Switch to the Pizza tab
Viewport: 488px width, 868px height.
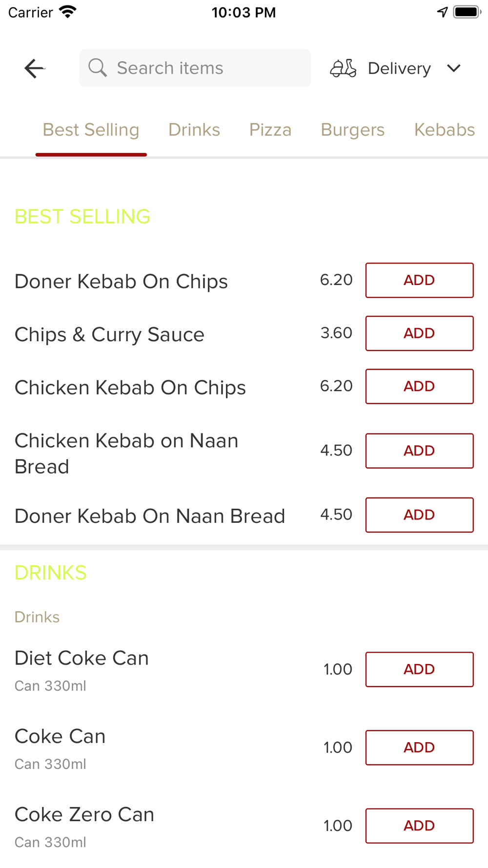tap(270, 130)
